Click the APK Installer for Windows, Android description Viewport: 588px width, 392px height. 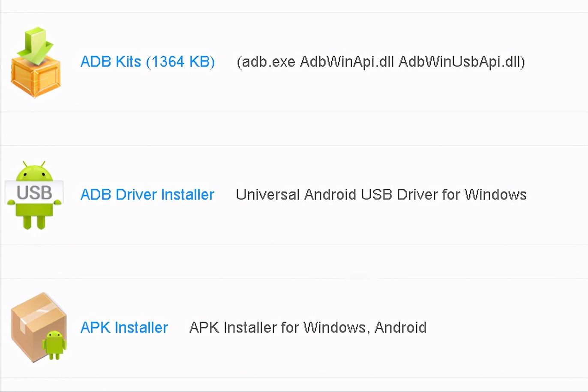click(308, 328)
